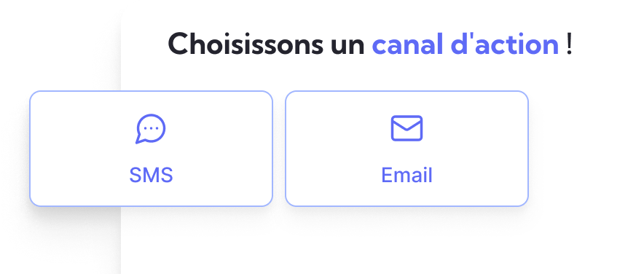Choose the messaging bubble icon for SMS
This screenshot has height=274, width=644.
(x=151, y=128)
